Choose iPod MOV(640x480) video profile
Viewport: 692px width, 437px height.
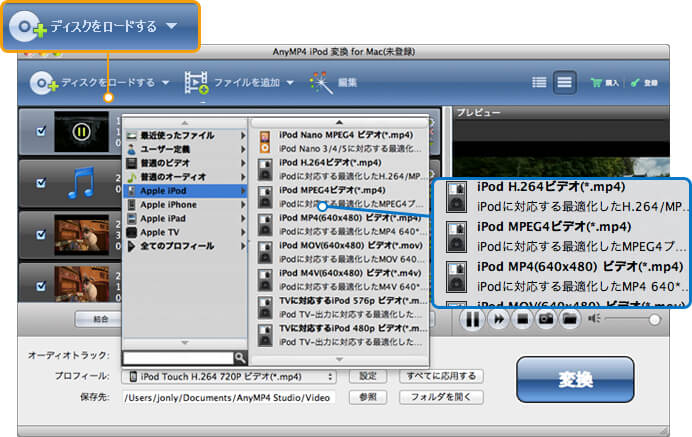[340, 252]
